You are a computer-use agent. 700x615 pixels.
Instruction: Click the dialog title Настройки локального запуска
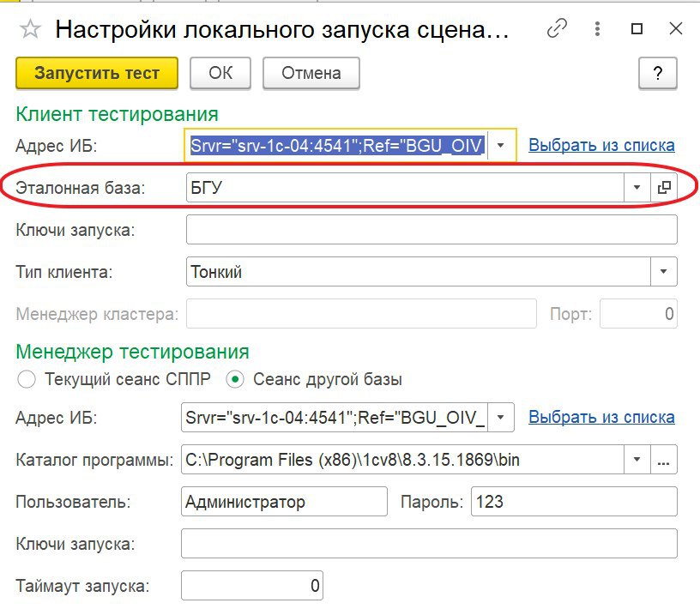pyautogui.click(x=282, y=30)
